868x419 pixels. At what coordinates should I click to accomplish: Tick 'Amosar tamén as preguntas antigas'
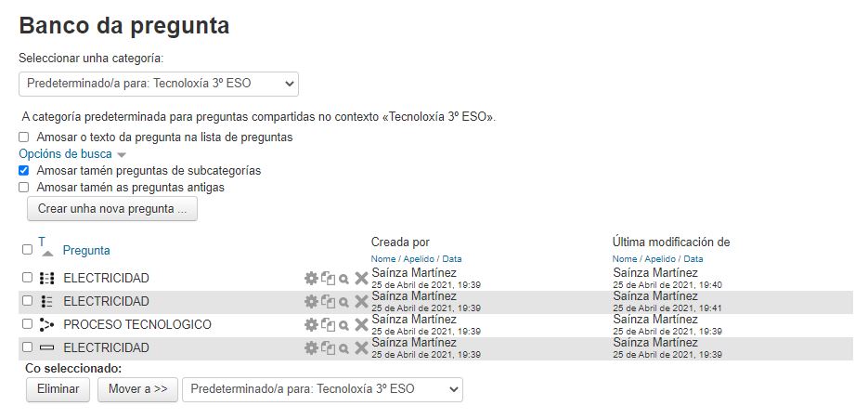pos(24,188)
